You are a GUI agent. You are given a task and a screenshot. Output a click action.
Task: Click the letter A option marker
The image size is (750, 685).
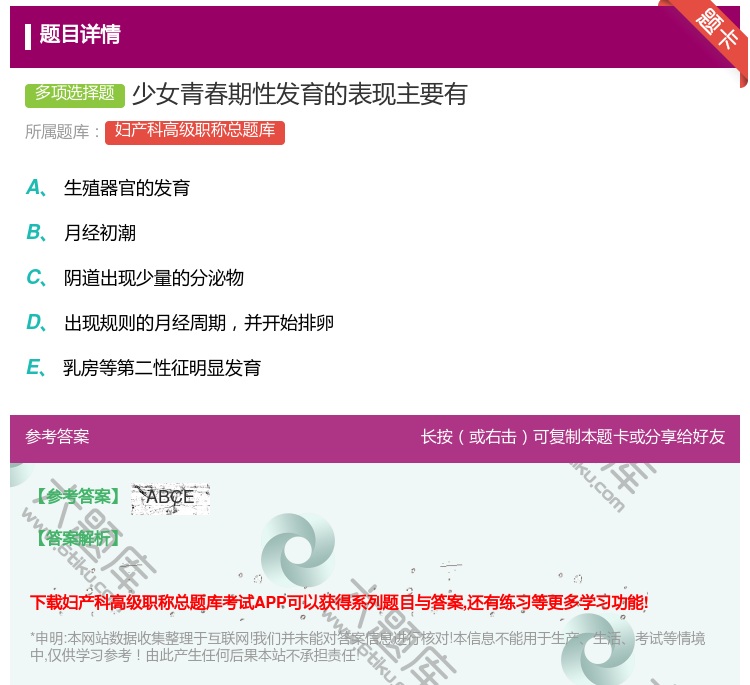pos(36,188)
